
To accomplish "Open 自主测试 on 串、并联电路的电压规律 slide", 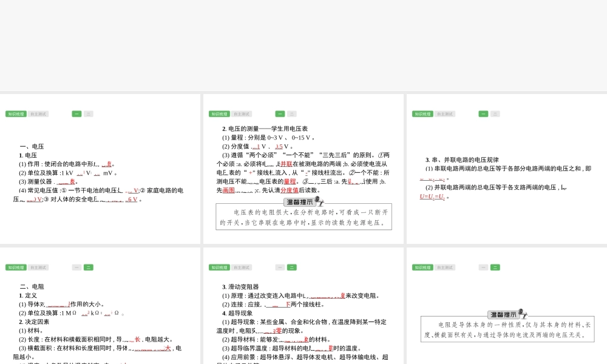I will pos(445,114).
